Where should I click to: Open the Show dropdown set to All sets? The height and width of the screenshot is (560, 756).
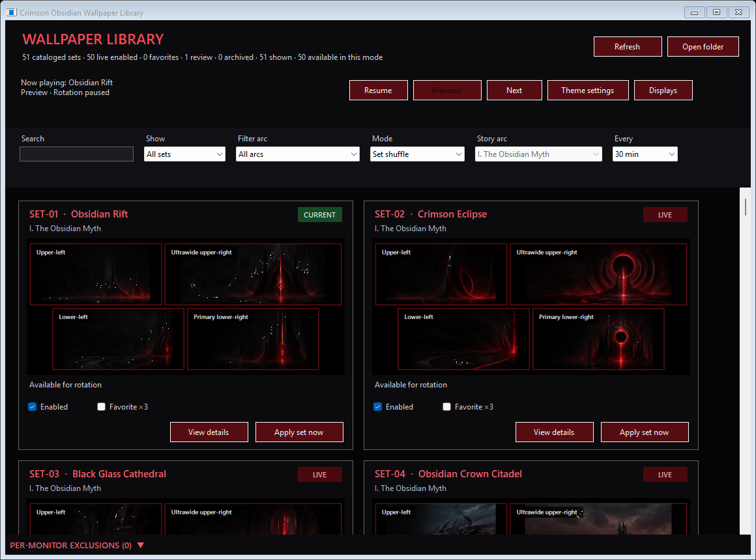click(x=184, y=154)
